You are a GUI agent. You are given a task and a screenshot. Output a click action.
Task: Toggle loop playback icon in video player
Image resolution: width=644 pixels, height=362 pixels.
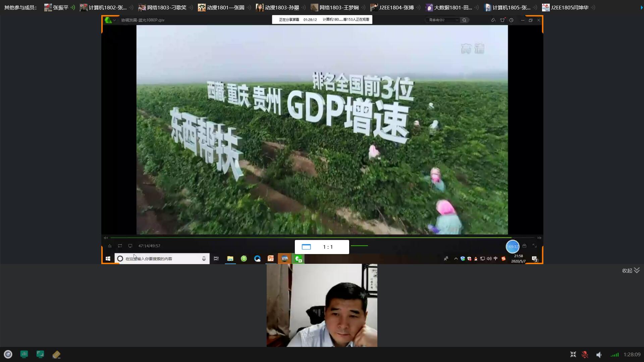coord(120,246)
